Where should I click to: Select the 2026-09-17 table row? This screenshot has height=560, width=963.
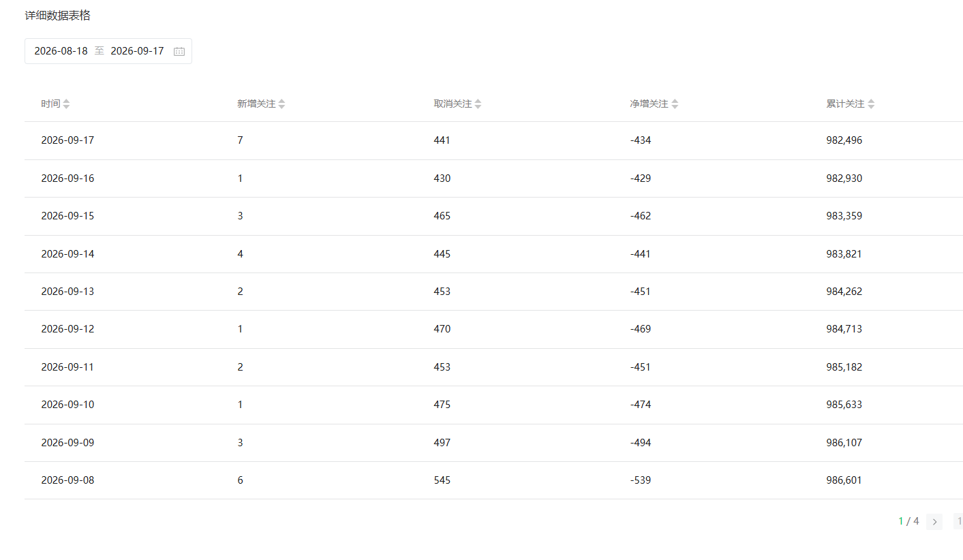pos(493,141)
